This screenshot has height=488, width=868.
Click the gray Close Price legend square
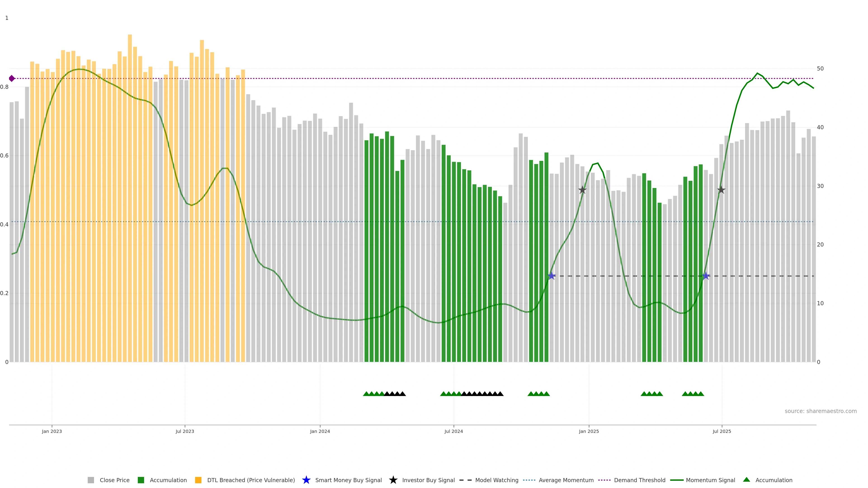click(x=91, y=480)
